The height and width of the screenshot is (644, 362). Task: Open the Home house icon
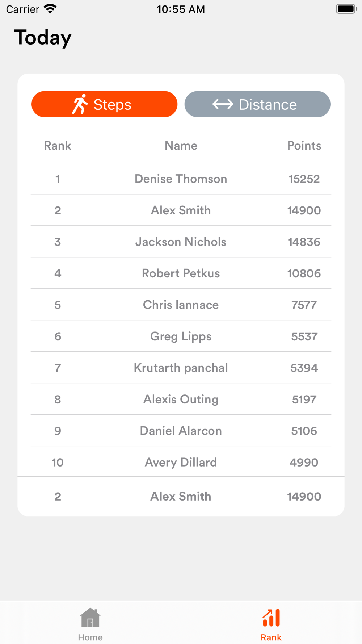(x=90, y=618)
